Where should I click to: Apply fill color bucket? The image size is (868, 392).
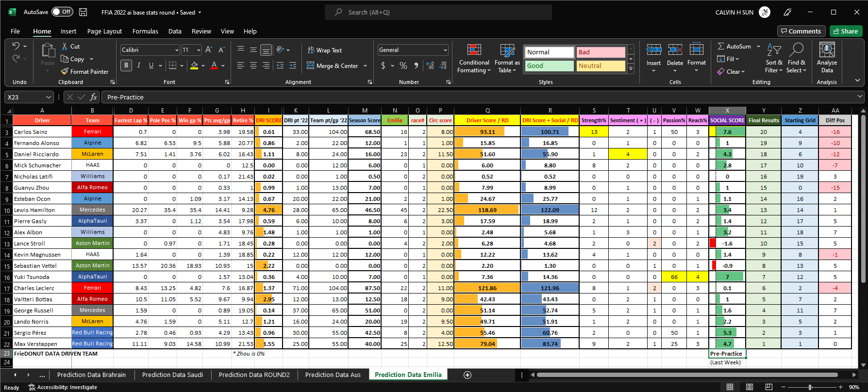coord(194,65)
